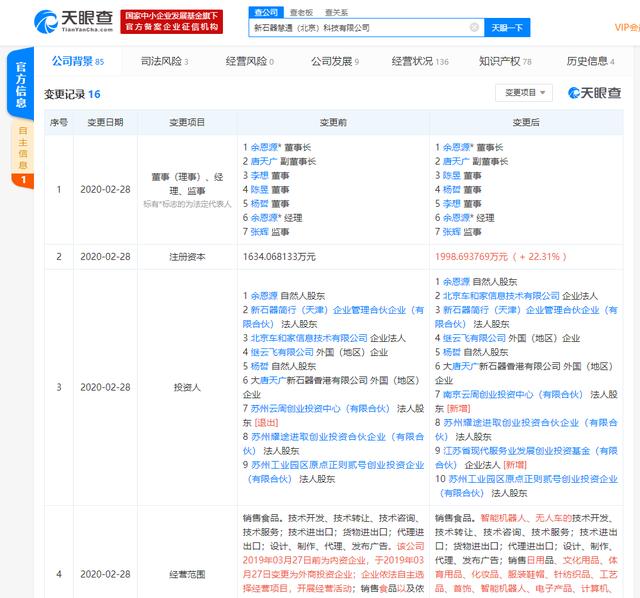Click the 变更后 column header
The height and width of the screenshot is (598, 640).
[526, 122]
